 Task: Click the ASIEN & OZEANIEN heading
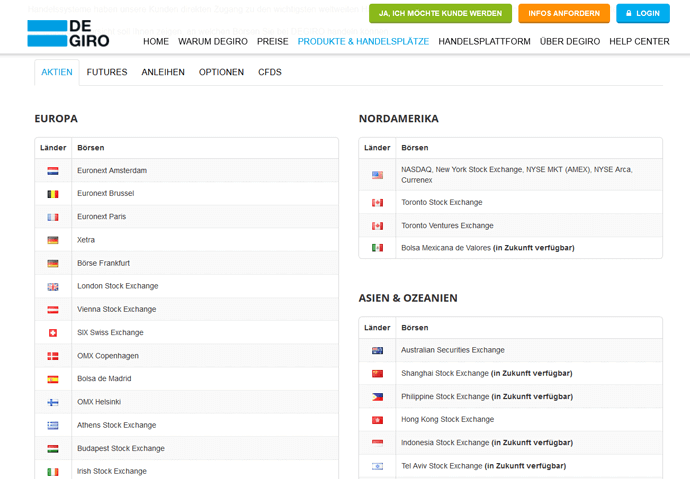(408, 298)
